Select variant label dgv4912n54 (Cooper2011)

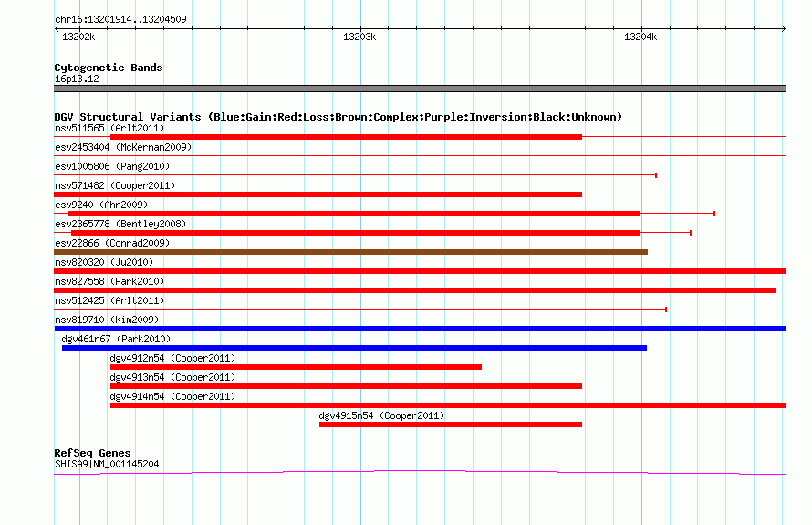click(x=172, y=358)
